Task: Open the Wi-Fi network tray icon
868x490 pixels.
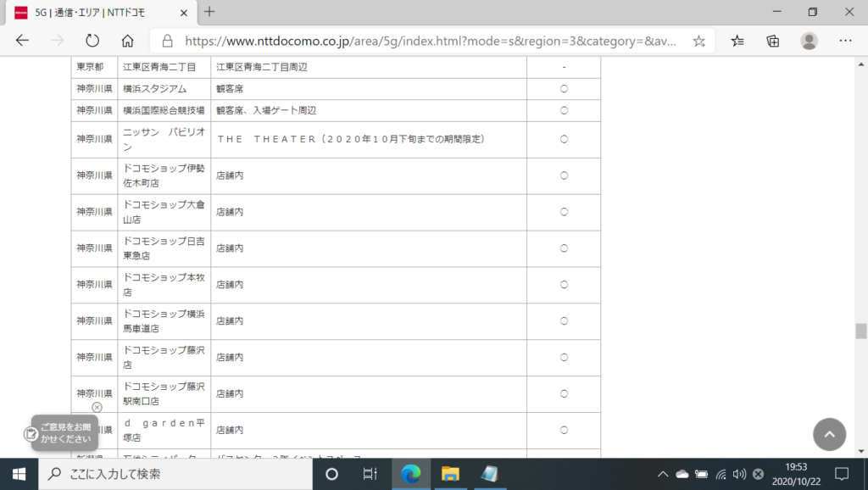Action: click(x=721, y=475)
